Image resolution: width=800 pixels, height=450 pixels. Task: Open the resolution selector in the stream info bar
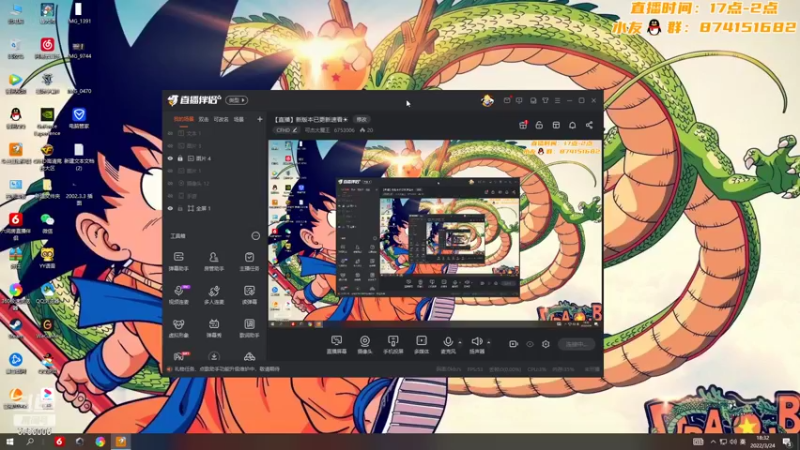[287, 130]
